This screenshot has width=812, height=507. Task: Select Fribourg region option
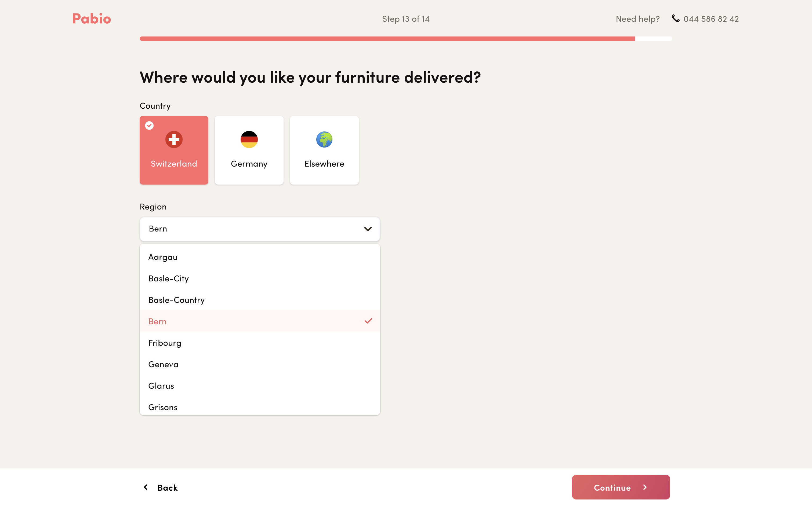point(165,343)
